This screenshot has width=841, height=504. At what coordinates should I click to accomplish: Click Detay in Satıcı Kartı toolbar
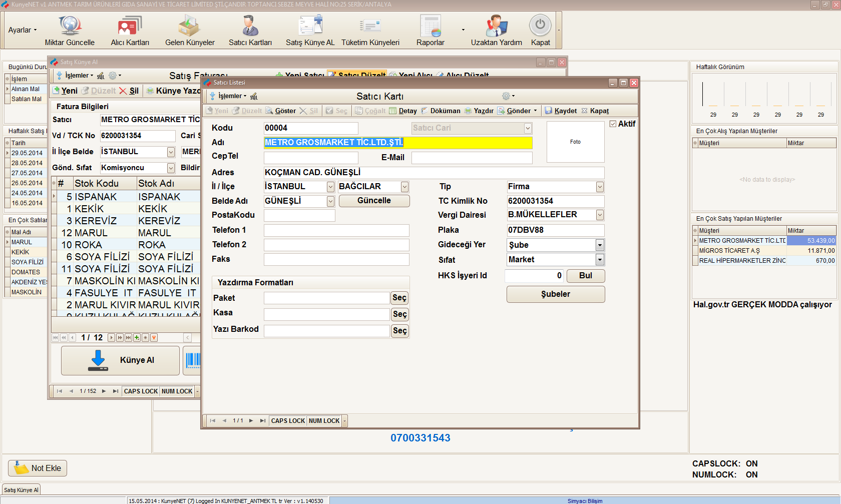403,111
